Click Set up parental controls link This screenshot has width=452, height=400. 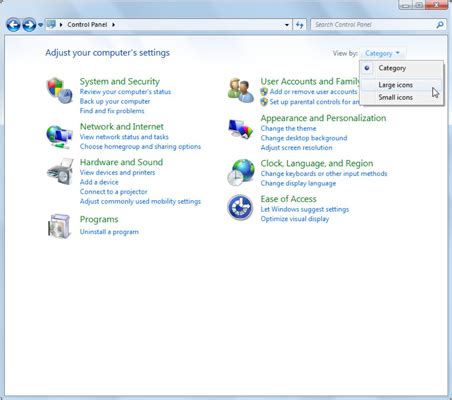tap(314, 102)
